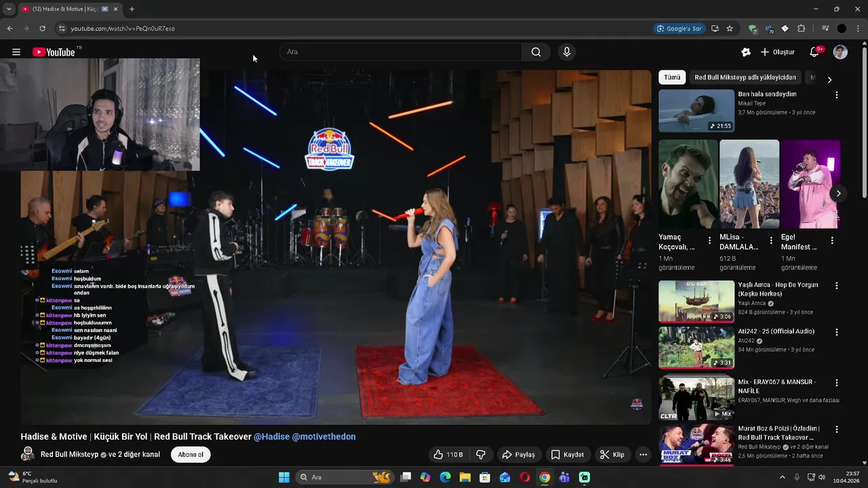The height and width of the screenshot is (488, 868).
Task: Open Red Bull Miksteyp channel name link
Action: [69, 454]
